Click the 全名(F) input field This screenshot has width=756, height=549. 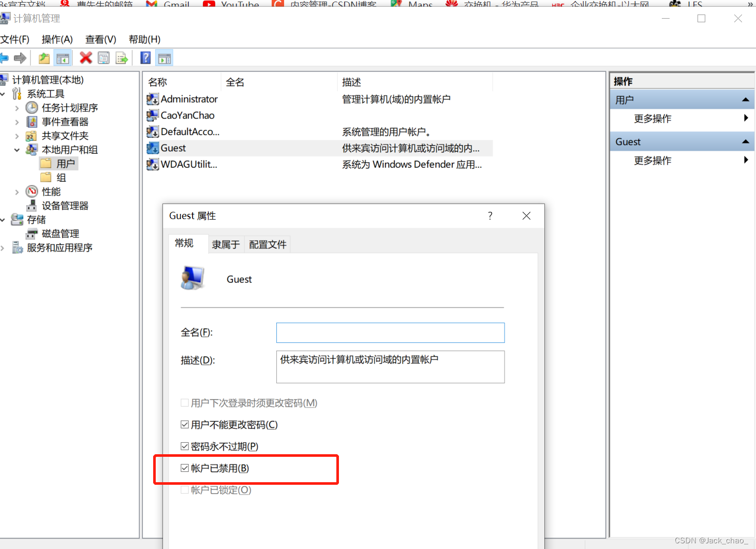point(390,333)
